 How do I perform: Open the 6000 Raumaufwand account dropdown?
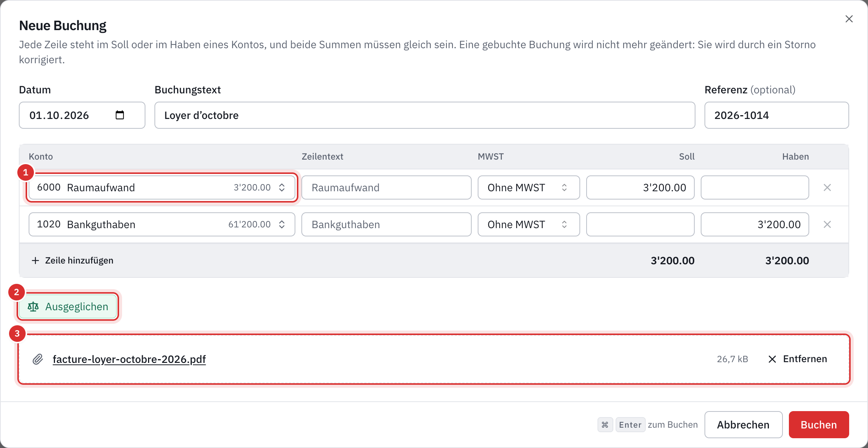162,187
